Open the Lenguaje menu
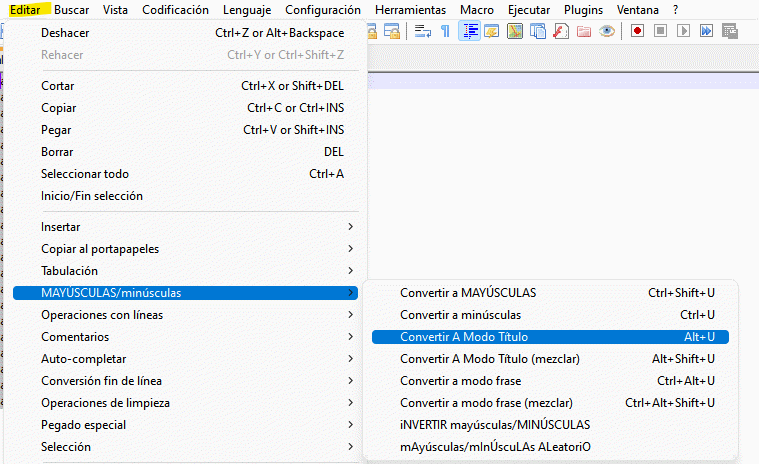 247,10
